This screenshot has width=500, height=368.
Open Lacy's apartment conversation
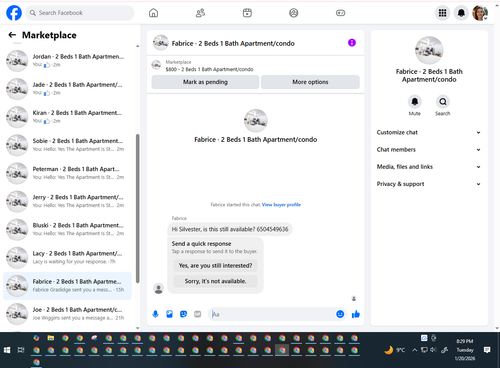point(67,258)
